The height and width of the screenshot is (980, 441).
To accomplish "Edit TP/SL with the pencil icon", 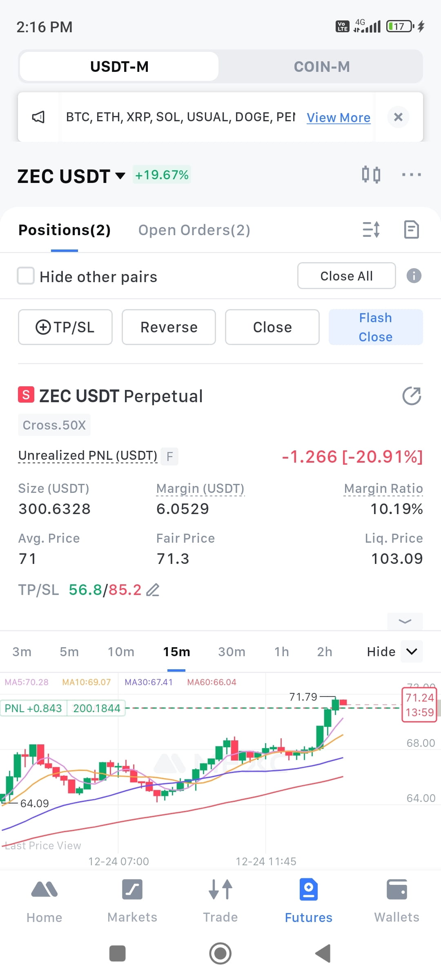I will [153, 590].
